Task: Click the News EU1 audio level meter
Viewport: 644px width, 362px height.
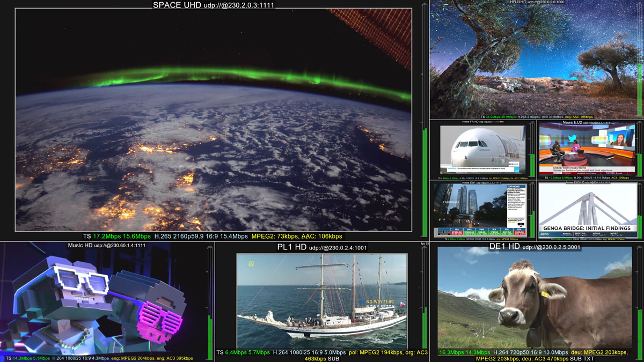Action: [x=532, y=211]
